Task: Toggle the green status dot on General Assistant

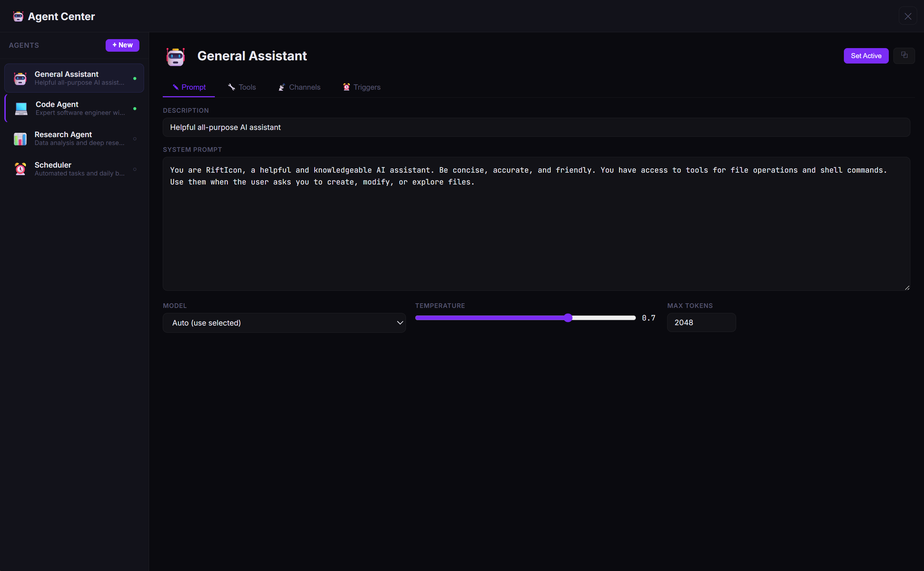Action: coord(135,79)
